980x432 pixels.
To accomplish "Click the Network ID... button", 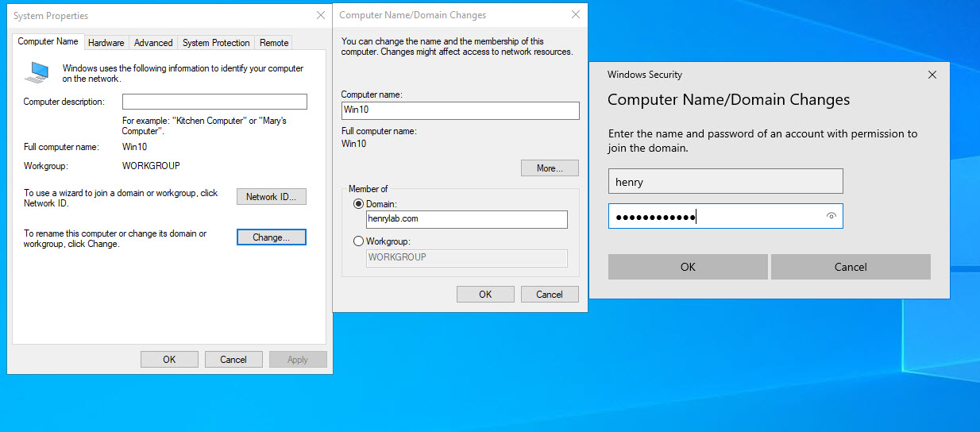I will (x=272, y=197).
